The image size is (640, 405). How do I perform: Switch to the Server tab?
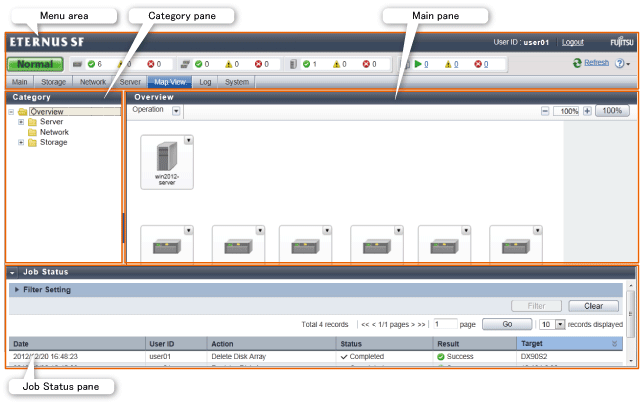[x=130, y=82]
